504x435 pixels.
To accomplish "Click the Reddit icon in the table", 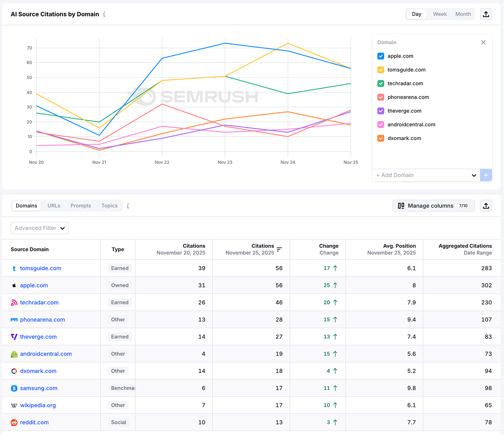I will (x=14, y=422).
